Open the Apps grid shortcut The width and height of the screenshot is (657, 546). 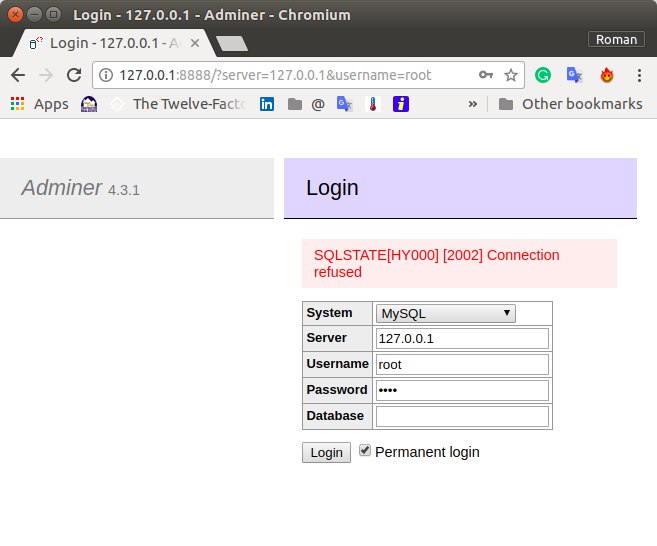pos(39,104)
